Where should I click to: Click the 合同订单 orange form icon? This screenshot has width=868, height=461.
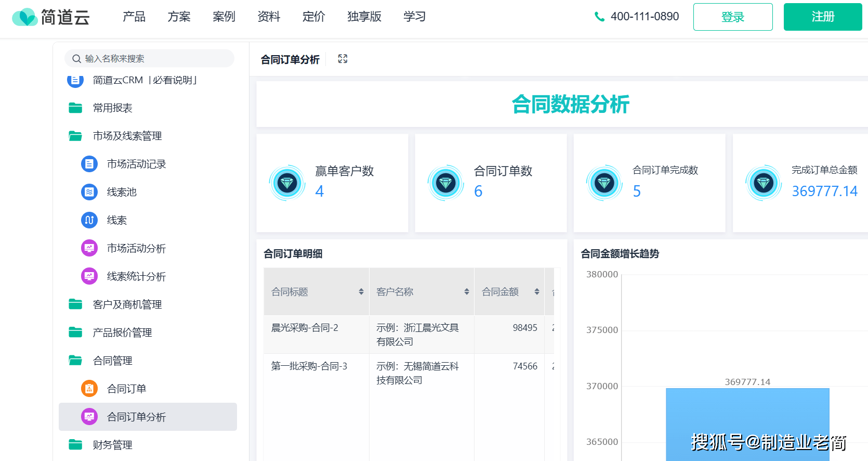89,389
